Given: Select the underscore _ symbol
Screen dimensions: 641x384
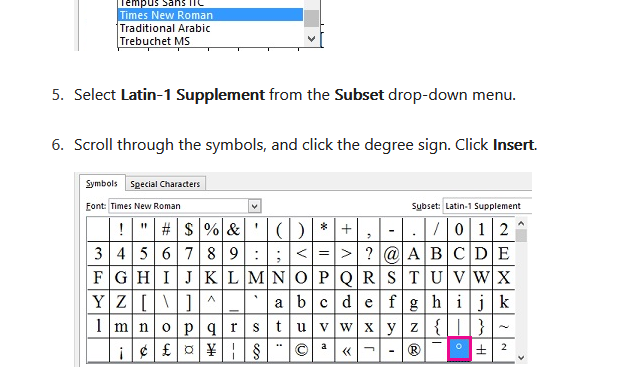Looking at the screenshot, I should pos(234,302).
